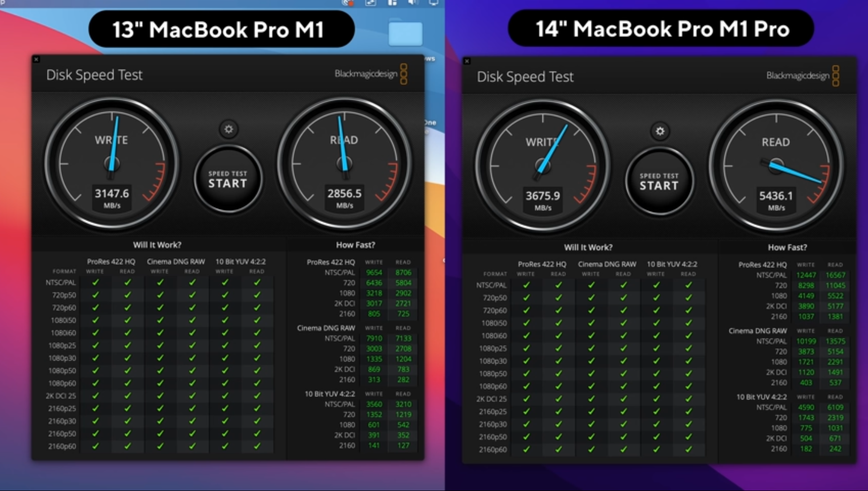The image size is (868, 491).
Task: Click the value 10199 under Cinema DNG RAW
Action: [x=806, y=341]
